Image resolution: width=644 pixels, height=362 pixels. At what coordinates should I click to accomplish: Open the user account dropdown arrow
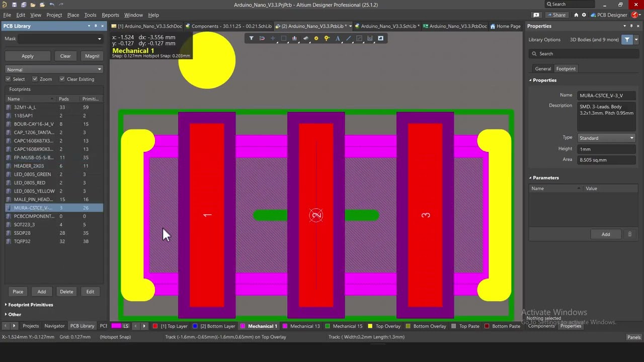(x=640, y=15)
